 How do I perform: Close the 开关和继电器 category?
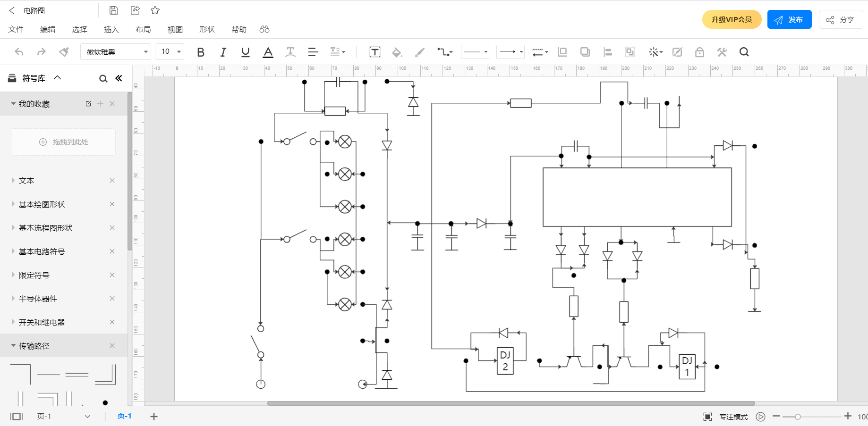(x=112, y=322)
